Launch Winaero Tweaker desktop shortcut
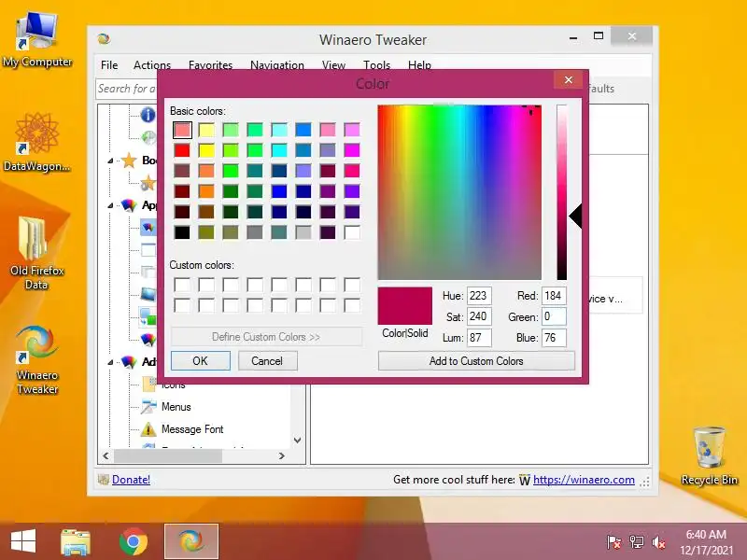 click(x=37, y=359)
